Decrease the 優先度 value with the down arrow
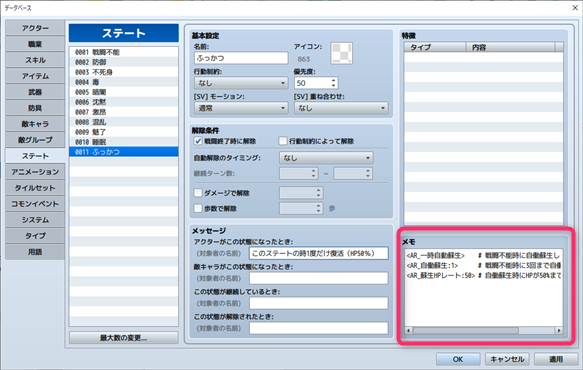 [334, 86]
